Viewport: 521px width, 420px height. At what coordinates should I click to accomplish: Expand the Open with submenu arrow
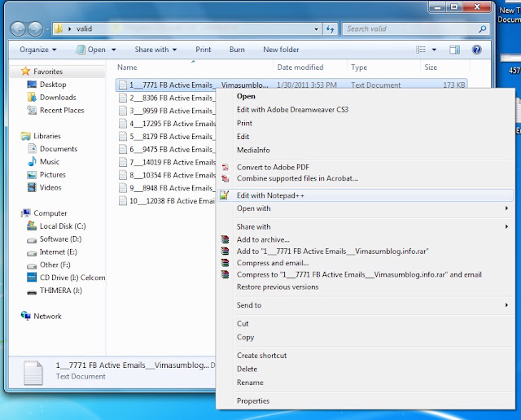coord(506,208)
